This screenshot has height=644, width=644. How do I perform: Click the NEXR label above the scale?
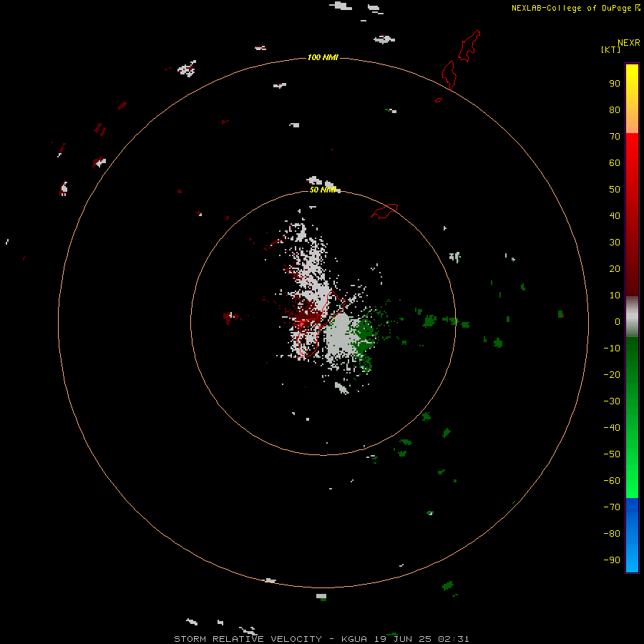(x=629, y=43)
